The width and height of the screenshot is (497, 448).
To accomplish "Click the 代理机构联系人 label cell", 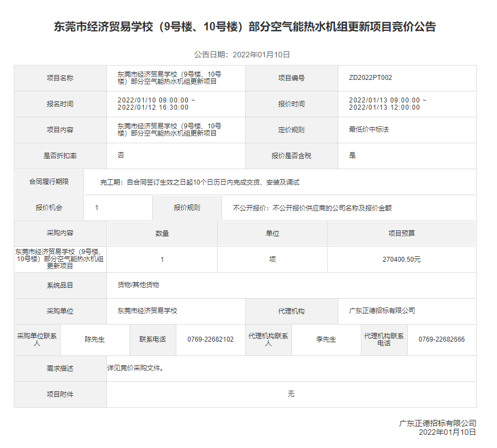I will click(268, 339).
